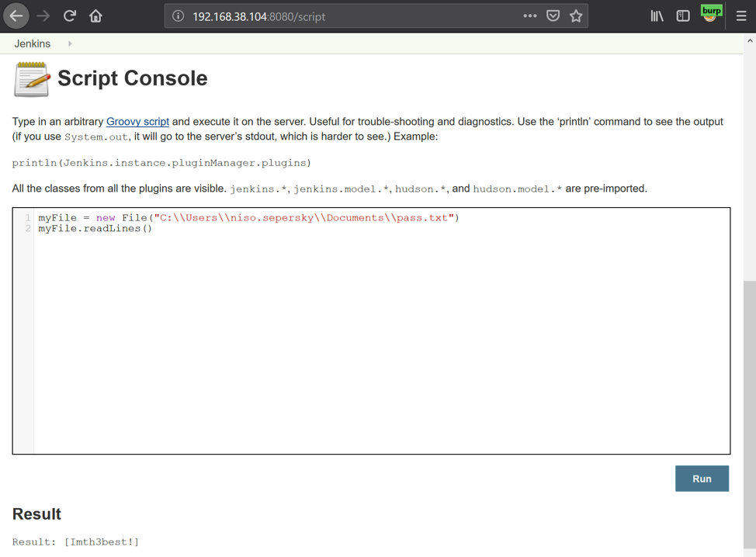
Task: Click the browser Back arrow button
Action: [x=16, y=16]
